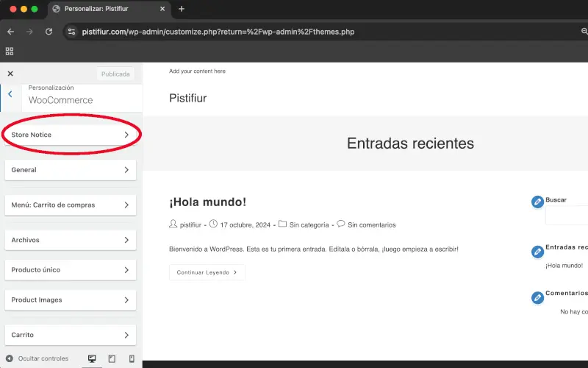Click the address bar URL
Viewport: 588px width, 368px height.
(218, 32)
